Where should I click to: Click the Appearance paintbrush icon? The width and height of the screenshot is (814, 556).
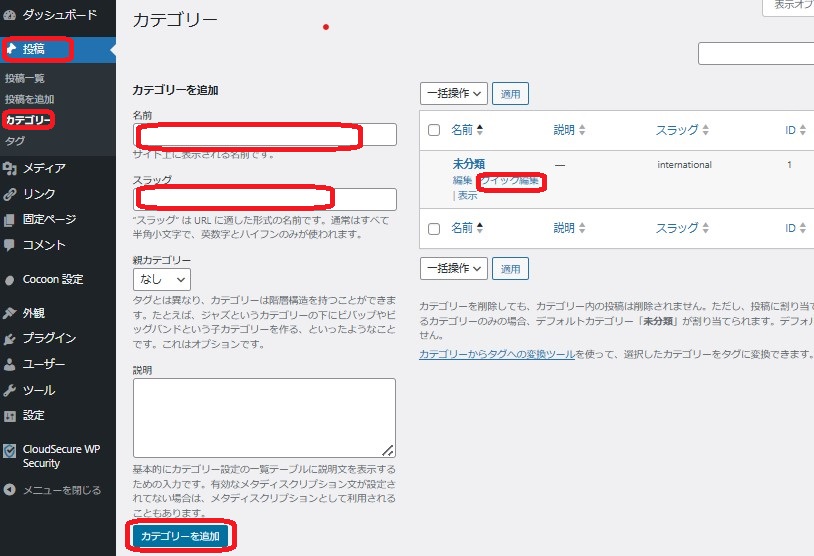[x=10, y=313]
